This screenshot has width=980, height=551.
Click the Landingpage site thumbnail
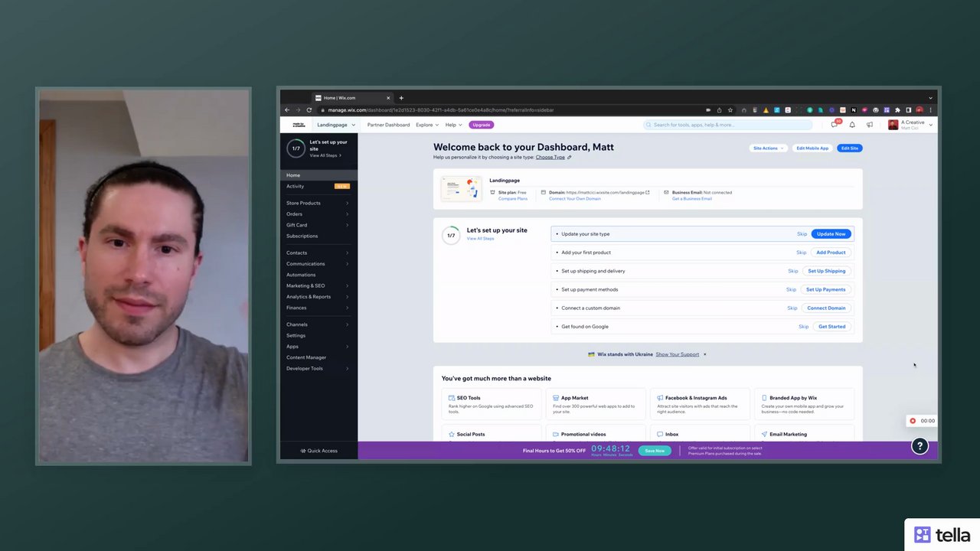pyautogui.click(x=461, y=189)
